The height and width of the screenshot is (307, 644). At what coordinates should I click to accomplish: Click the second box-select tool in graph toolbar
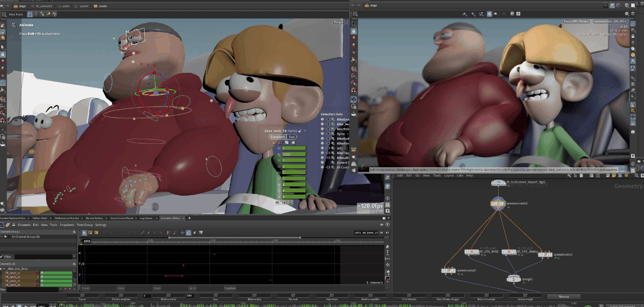(x=97, y=232)
